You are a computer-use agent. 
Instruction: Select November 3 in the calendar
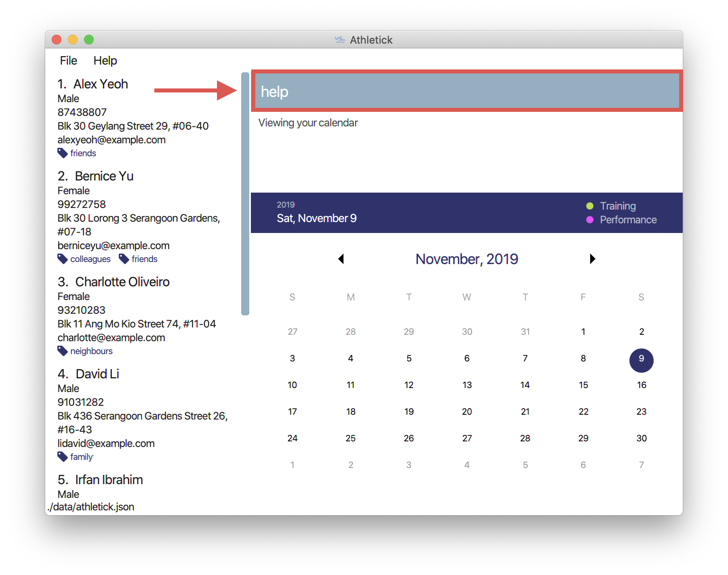point(292,359)
